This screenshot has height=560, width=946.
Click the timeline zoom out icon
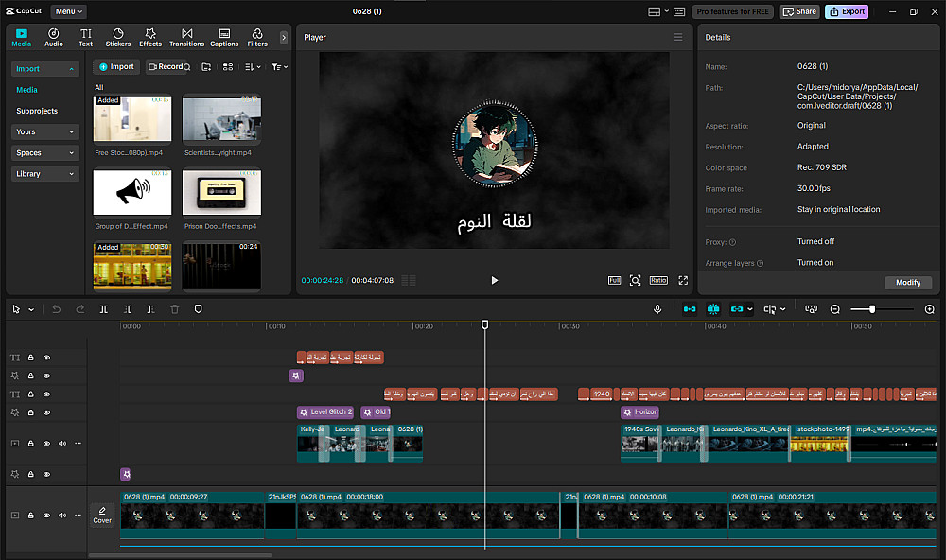click(x=835, y=309)
